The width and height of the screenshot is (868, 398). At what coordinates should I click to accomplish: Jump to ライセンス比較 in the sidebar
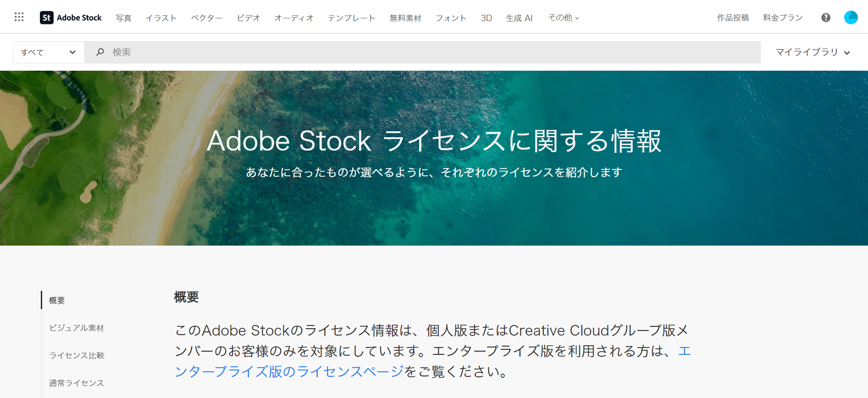pyautogui.click(x=77, y=355)
